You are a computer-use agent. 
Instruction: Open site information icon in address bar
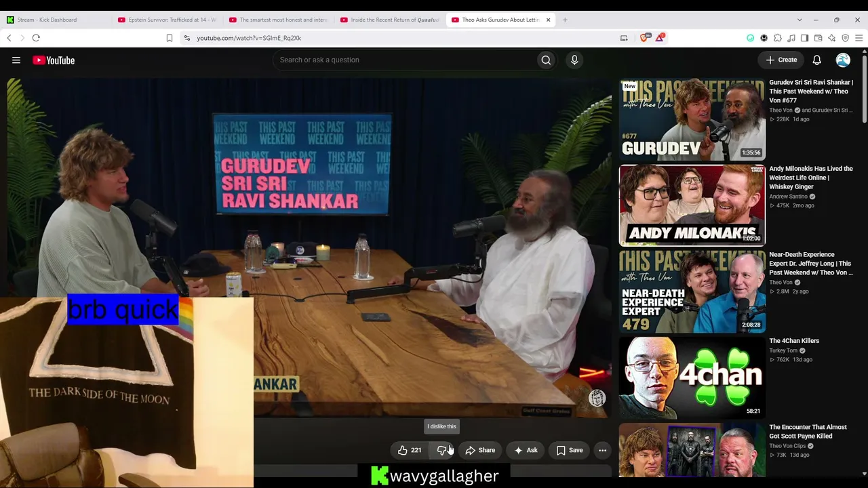187,38
